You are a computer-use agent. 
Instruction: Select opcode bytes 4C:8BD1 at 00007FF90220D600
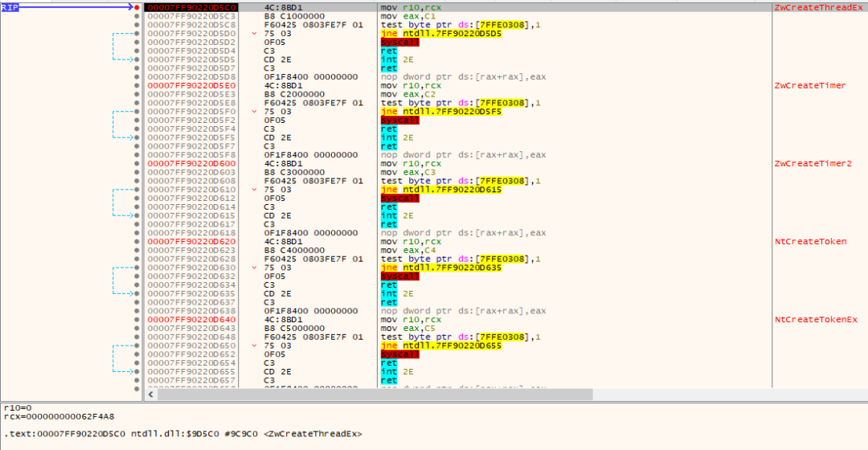[284, 164]
